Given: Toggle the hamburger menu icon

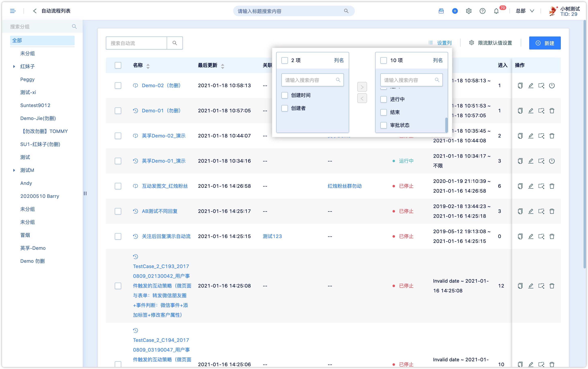Looking at the screenshot, I should pos(13,11).
